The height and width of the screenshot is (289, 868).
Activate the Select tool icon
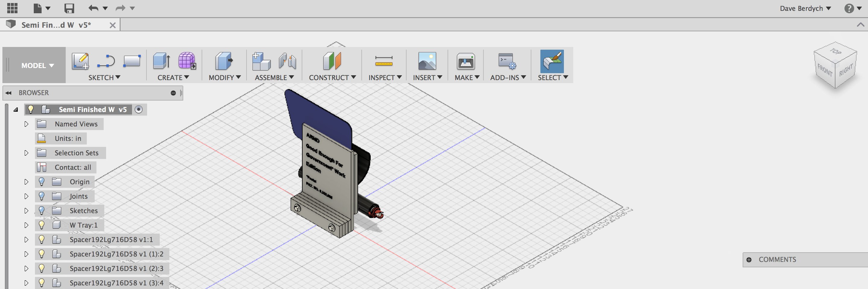(552, 61)
